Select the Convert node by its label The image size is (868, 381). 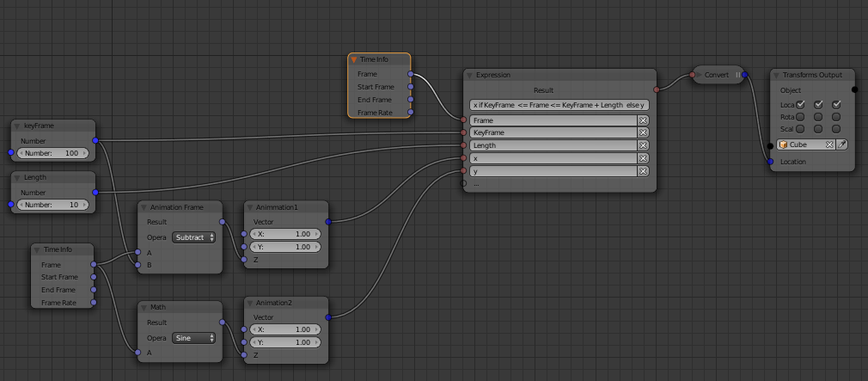pos(717,75)
